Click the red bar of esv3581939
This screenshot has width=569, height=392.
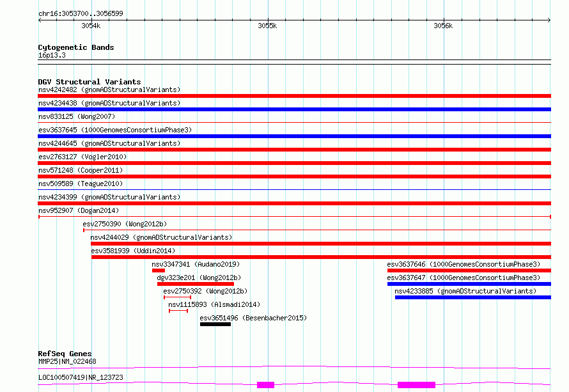(321, 257)
